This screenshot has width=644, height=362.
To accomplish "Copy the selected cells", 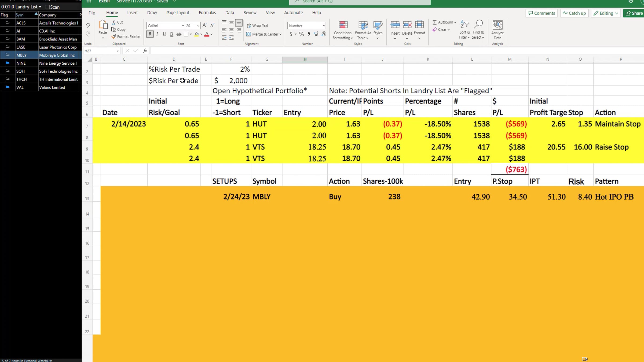I will point(118,29).
